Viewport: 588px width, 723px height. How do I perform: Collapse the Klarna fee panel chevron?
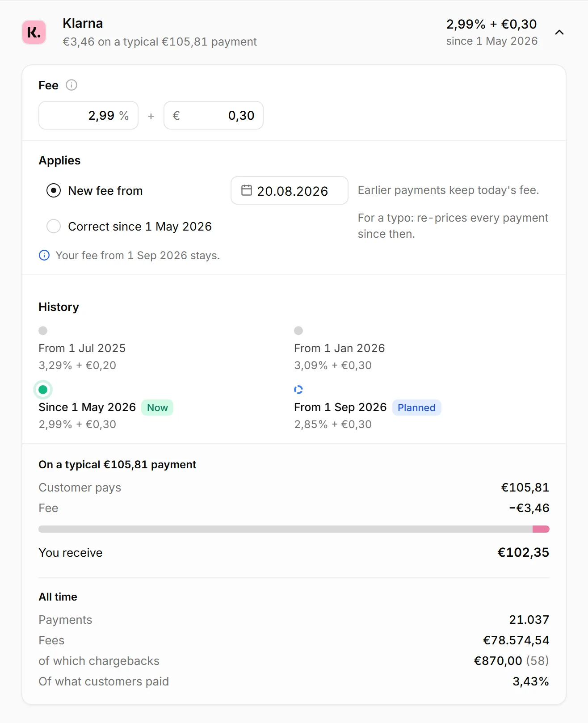[559, 32]
